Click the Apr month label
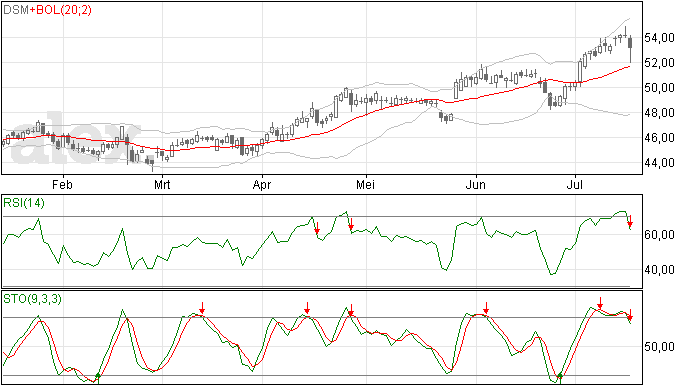Screen dimensions: 690x387 click(261, 184)
